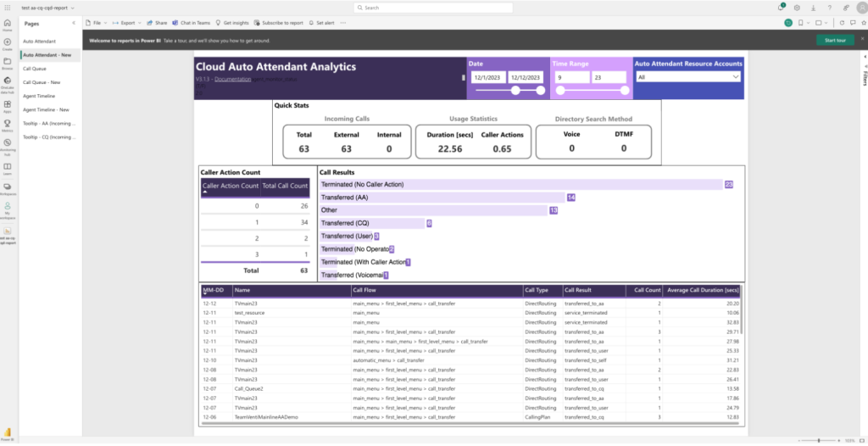Open view options dropdown
Screen dimensions: 868x446
point(822,23)
